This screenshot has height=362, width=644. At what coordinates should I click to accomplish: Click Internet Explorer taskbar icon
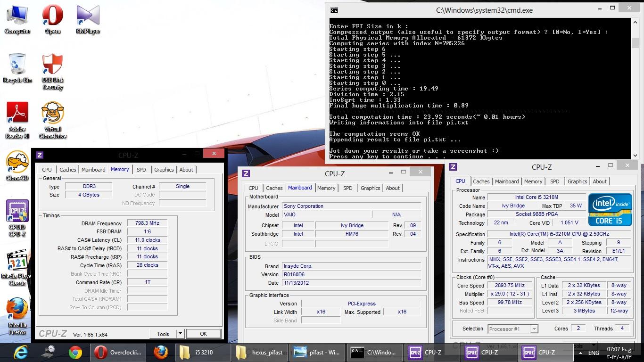click(x=21, y=352)
